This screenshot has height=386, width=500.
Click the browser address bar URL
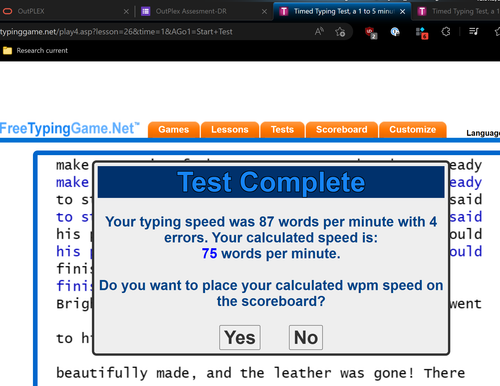coord(116,32)
